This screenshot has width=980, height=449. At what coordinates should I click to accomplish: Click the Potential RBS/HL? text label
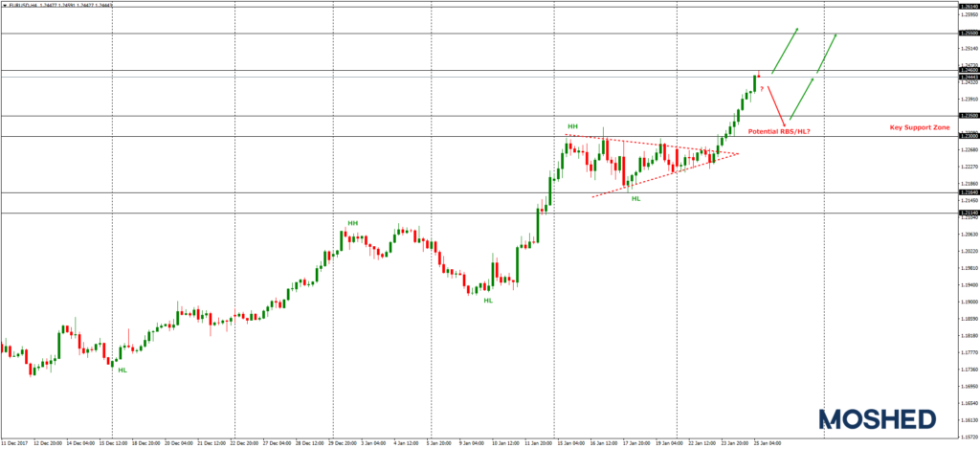(779, 130)
